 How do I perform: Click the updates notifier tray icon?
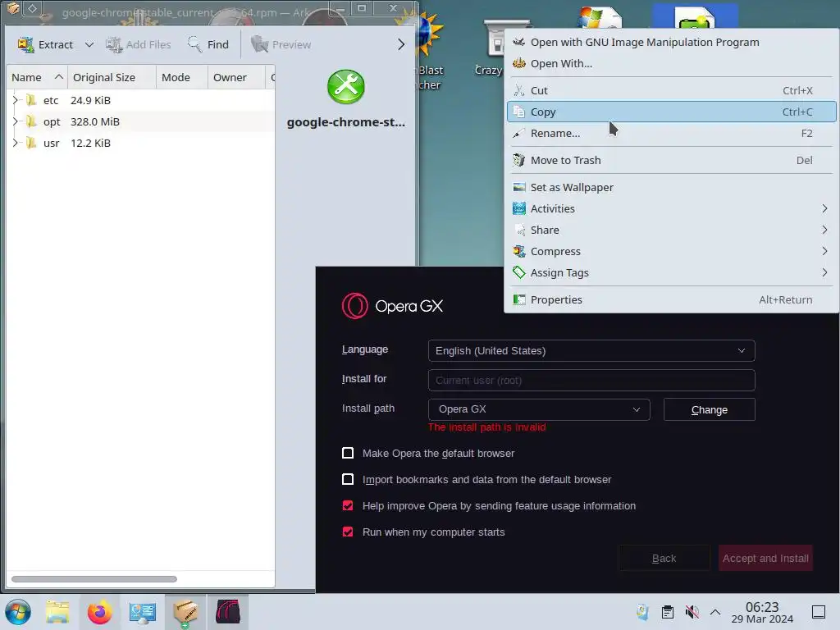(642, 612)
